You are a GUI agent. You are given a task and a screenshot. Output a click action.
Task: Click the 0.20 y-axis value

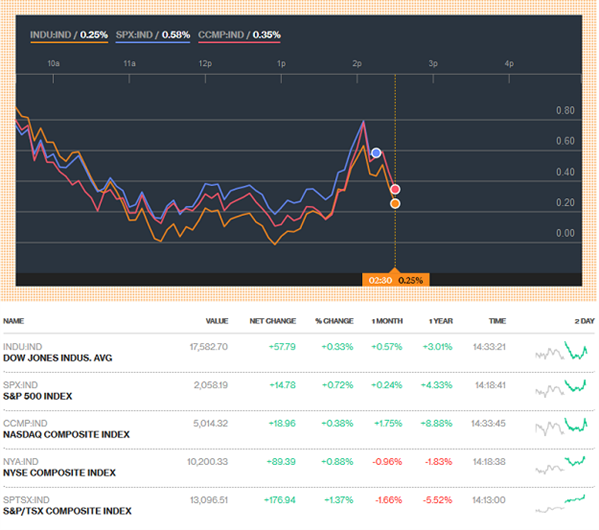pos(565,203)
